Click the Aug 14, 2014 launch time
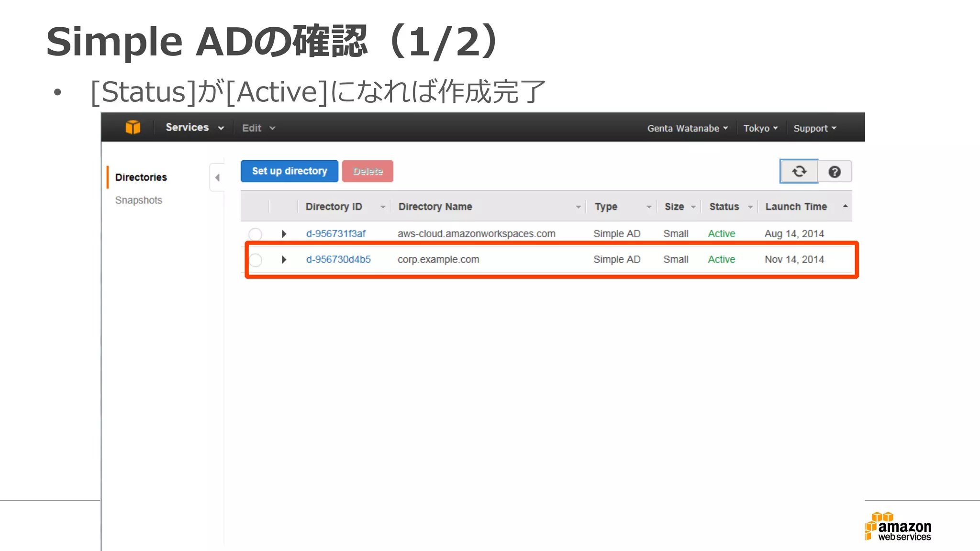The height and width of the screenshot is (551, 980). (x=794, y=234)
